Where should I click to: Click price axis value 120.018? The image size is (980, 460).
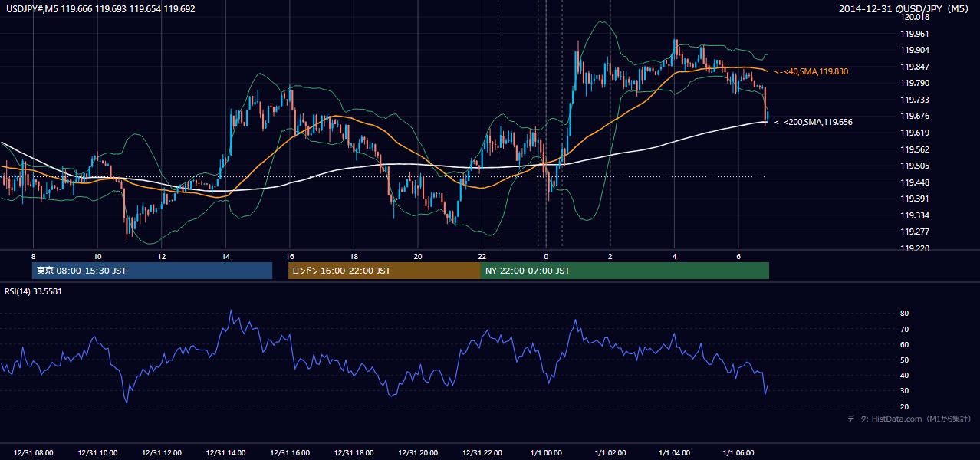914,17
